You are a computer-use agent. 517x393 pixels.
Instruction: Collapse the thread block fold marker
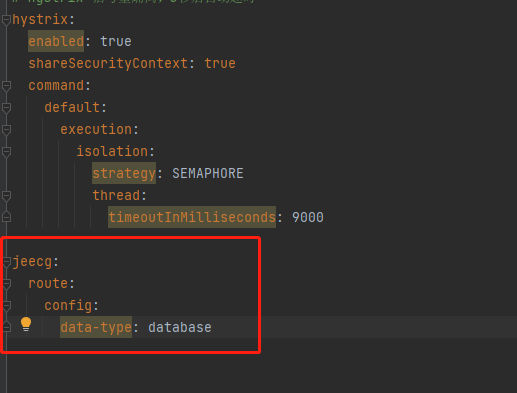click(6, 196)
